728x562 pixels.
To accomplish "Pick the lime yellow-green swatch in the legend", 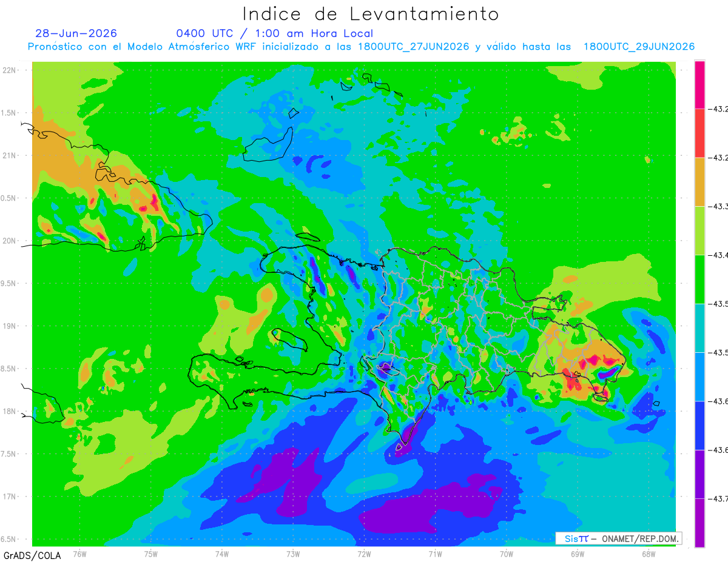I will click(x=699, y=230).
